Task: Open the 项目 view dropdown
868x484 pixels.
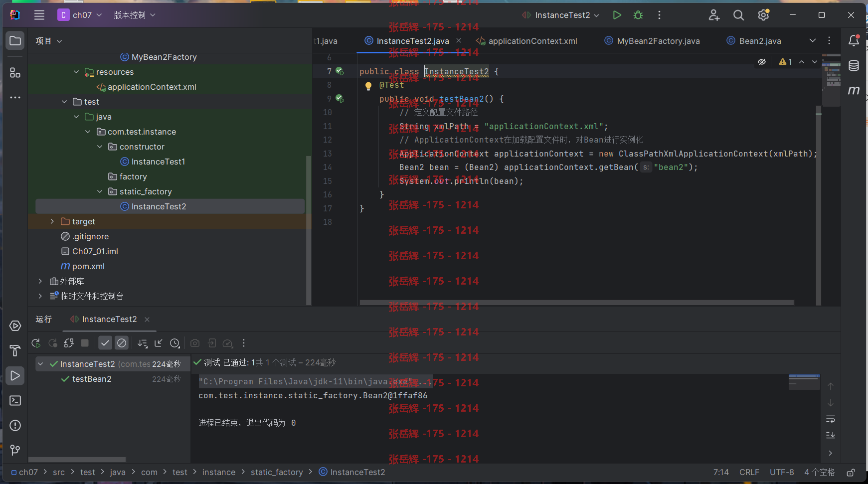Action: point(49,41)
